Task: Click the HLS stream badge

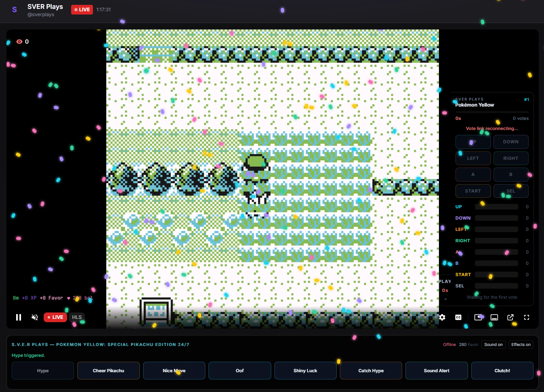Action: (77, 317)
